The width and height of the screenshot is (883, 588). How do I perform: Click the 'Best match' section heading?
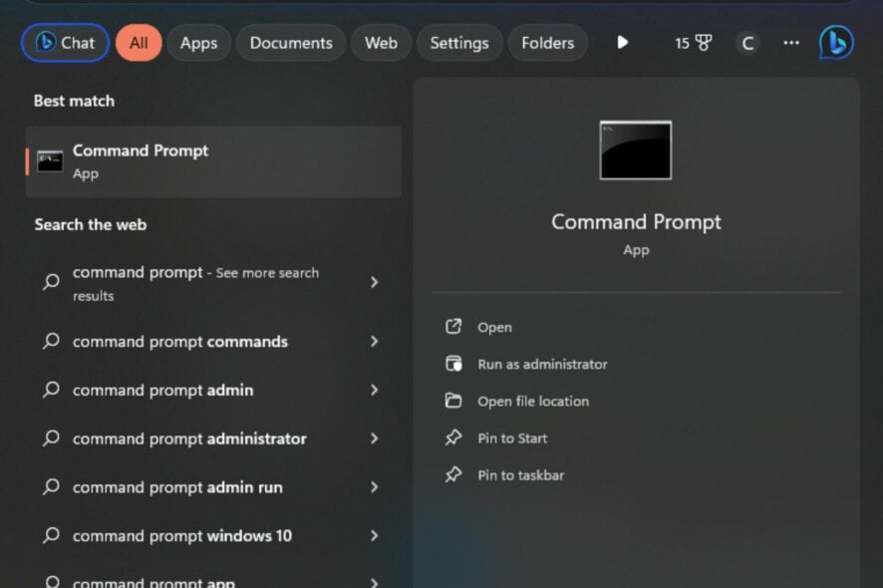coord(74,101)
